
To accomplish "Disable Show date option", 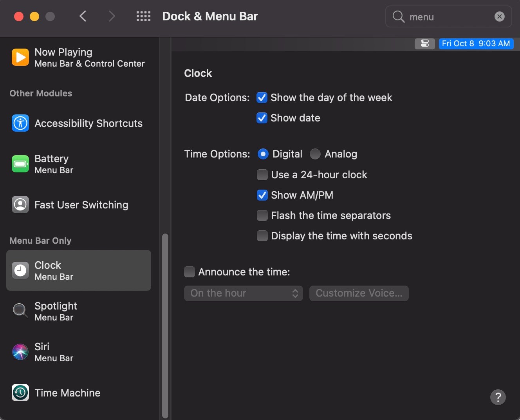I will pos(262,118).
